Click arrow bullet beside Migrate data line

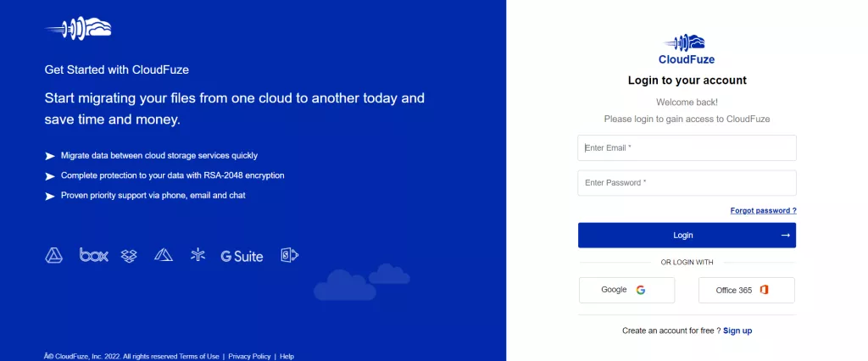coord(50,156)
